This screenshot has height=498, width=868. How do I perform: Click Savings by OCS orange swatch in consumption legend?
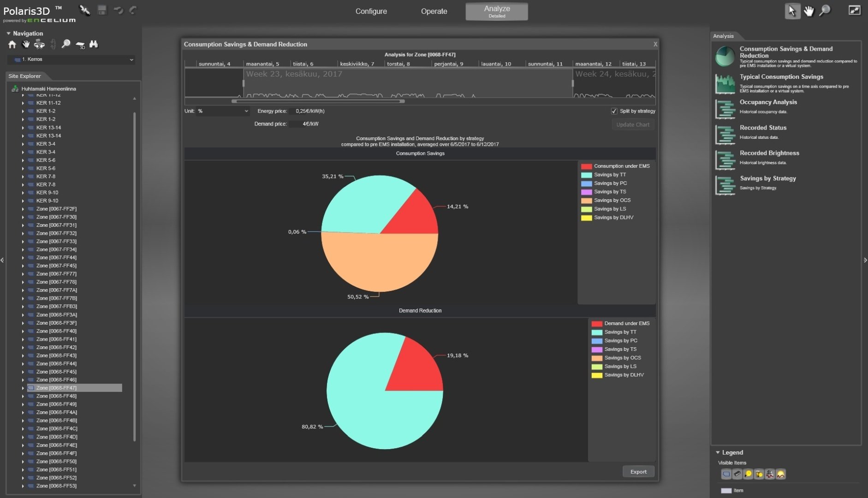(x=586, y=201)
